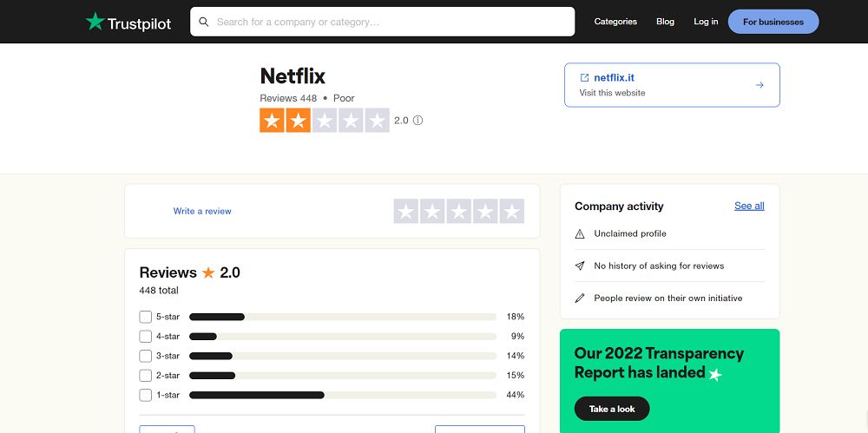
Task: Click the 15% label
Action: [516, 376]
